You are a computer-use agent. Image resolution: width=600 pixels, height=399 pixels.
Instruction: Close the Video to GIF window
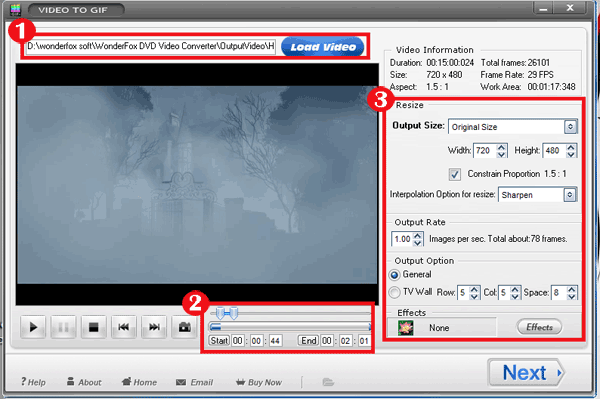570,8
